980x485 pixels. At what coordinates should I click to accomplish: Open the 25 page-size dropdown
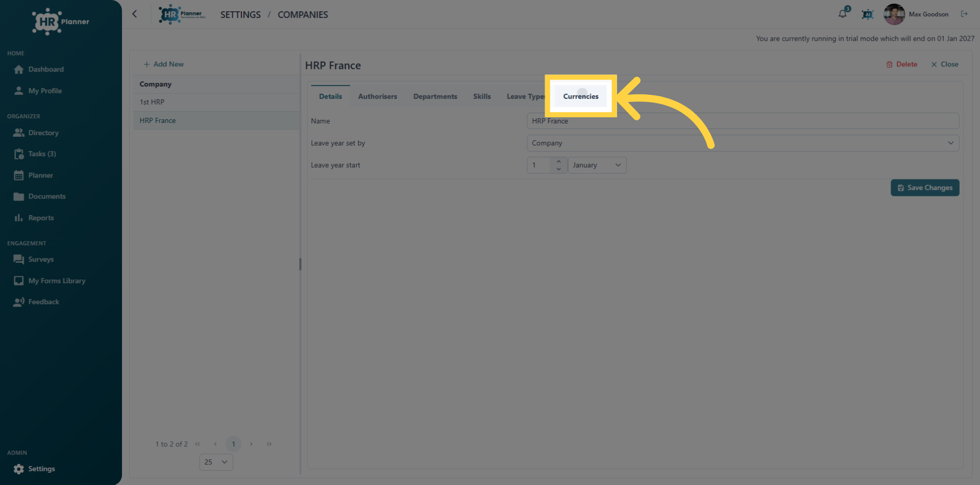pos(216,462)
